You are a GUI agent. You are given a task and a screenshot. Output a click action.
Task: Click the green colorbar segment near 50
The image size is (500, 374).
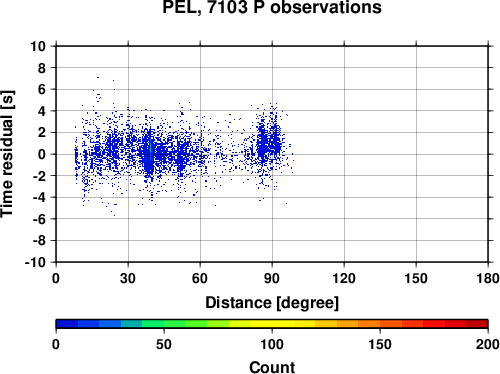tap(153, 324)
